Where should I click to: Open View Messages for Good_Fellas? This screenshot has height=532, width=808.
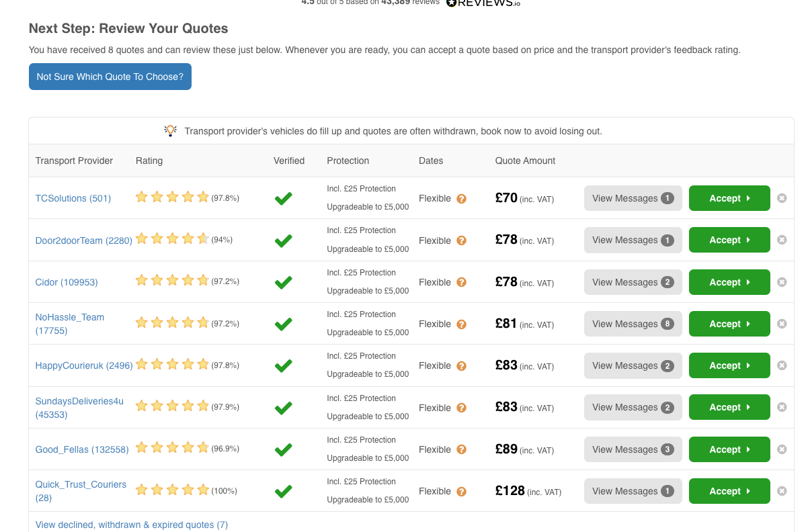[x=633, y=449]
